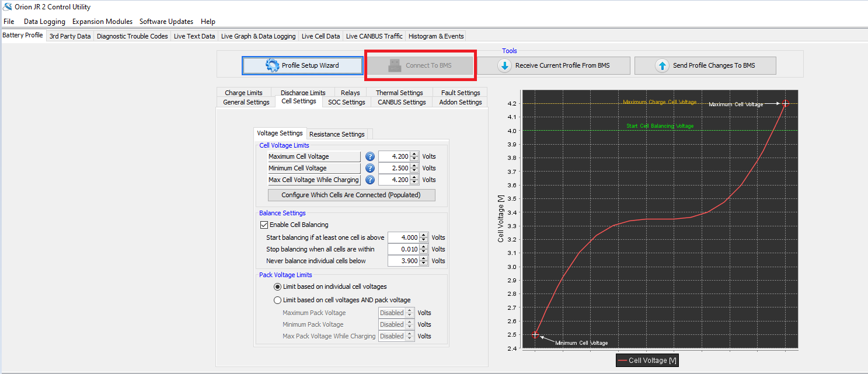Open help for Maximum Cell Voltage
Image resolution: width=868 pixels, height=374 pixels.
369,156
